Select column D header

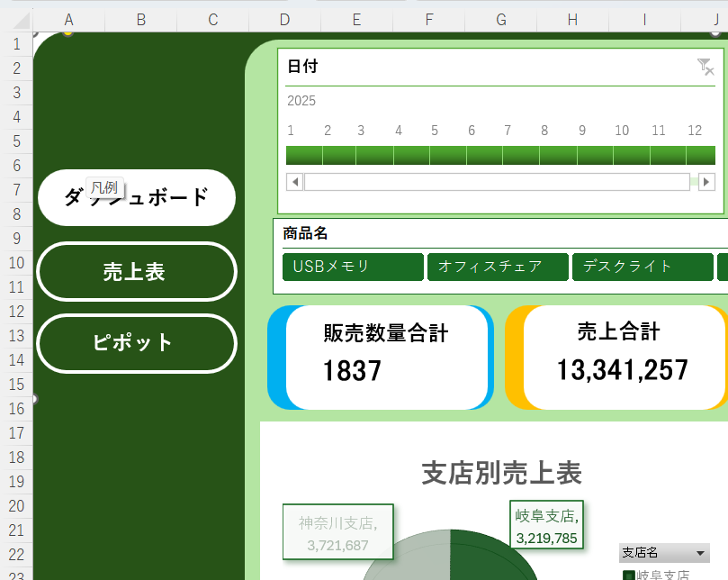pyautogui.click(x=284, y=20)
